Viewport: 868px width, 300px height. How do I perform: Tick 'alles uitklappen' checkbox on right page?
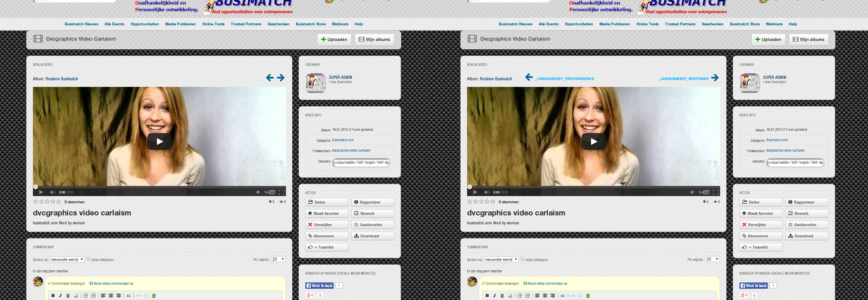pos(522,259)
